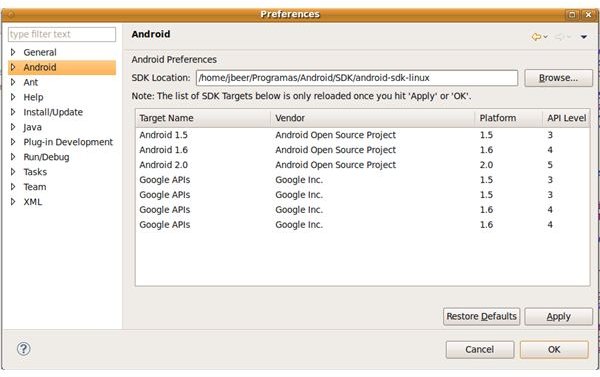Select Plug-in Development category

tap(68, 142)
